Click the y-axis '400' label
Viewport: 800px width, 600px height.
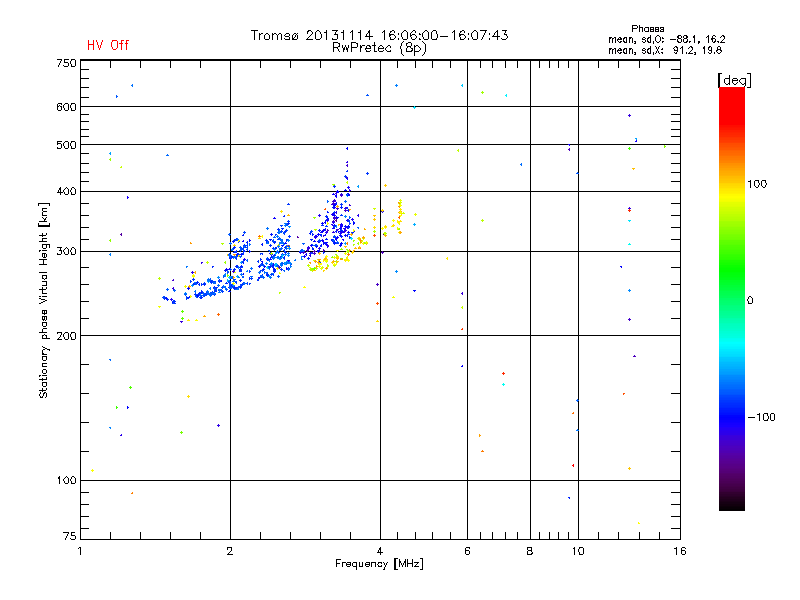point(66,191)
